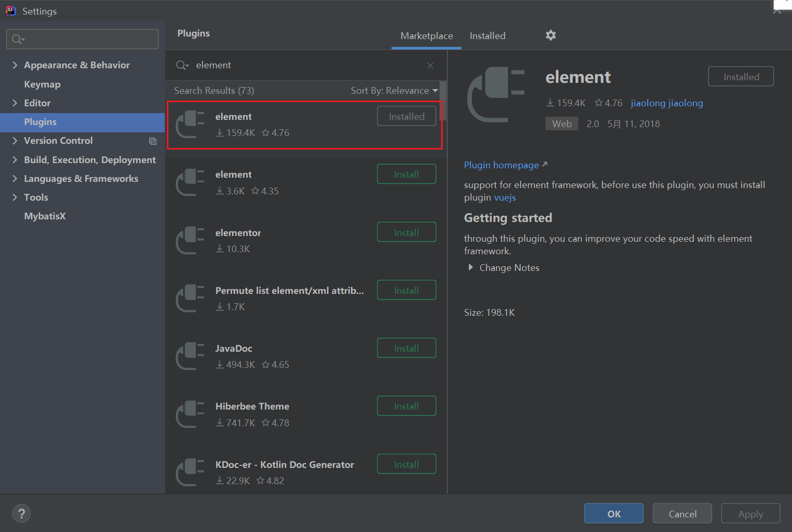This screenshot has width=792, height=532.
Task: Clear the plugin search text with X
Action: [x=430, y=65]
